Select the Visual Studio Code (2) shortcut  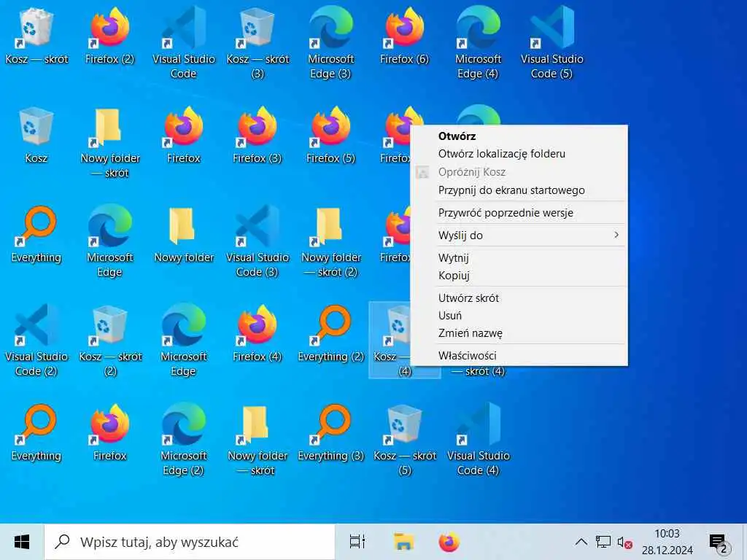click(x=36, y=340)
